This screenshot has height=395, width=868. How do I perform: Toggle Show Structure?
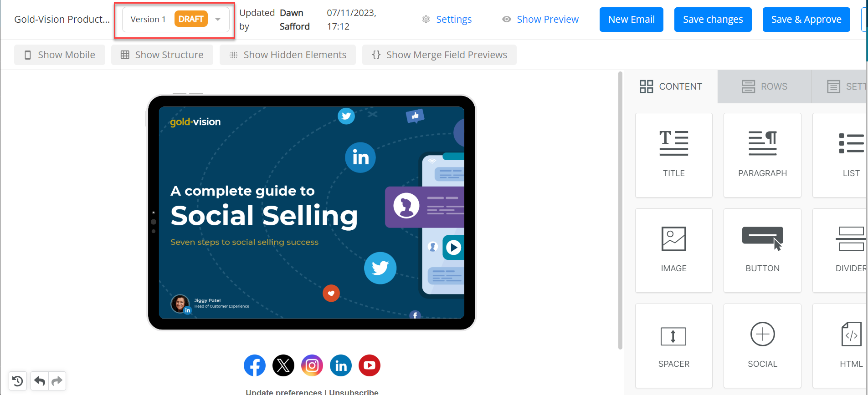point(162,55)
